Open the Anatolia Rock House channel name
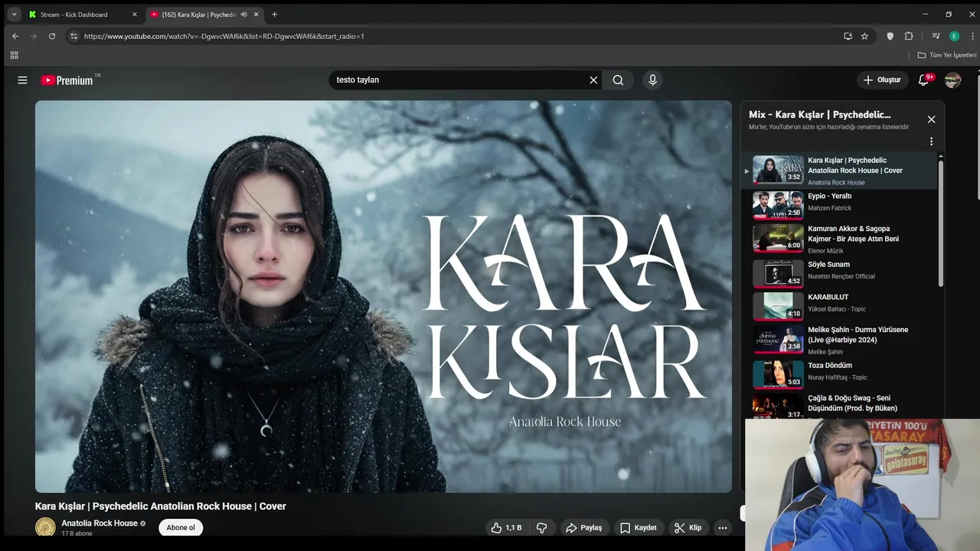This screenshot has height=551, width=980. (100, 523)
